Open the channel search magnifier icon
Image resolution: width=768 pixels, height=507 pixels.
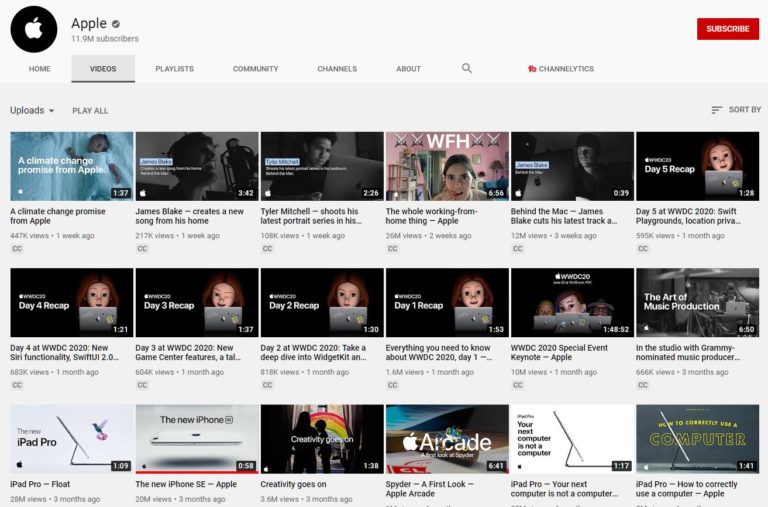[x=467, y=68]
